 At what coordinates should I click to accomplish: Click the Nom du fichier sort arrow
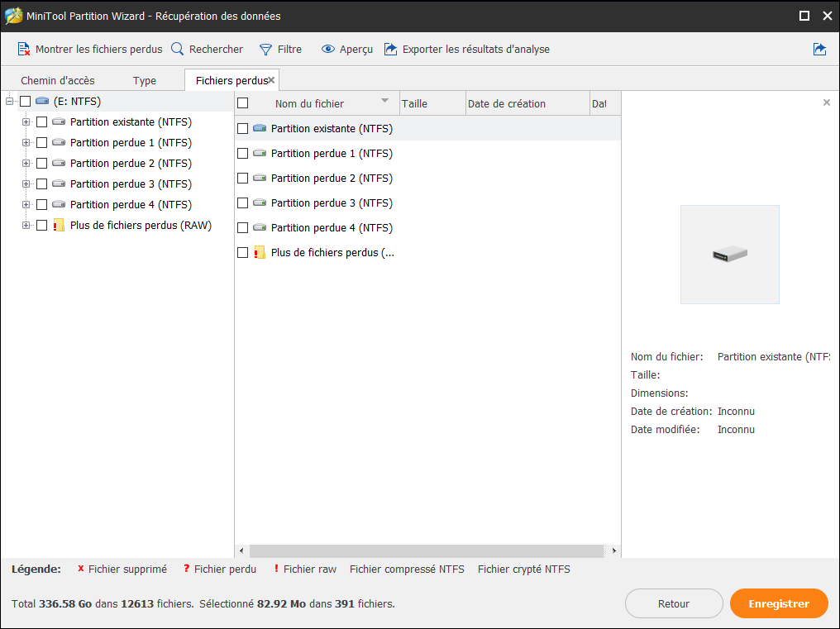384,101
